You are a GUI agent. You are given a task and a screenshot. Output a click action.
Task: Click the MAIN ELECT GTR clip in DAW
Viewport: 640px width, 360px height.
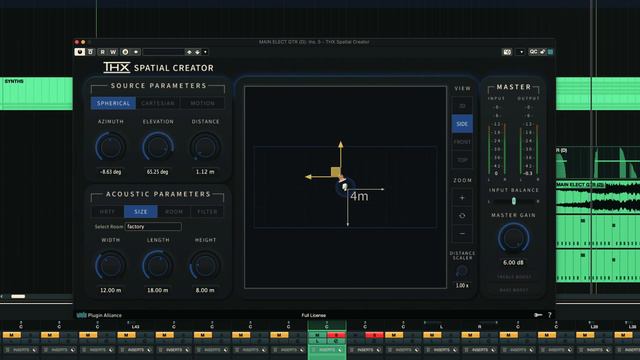598,197
